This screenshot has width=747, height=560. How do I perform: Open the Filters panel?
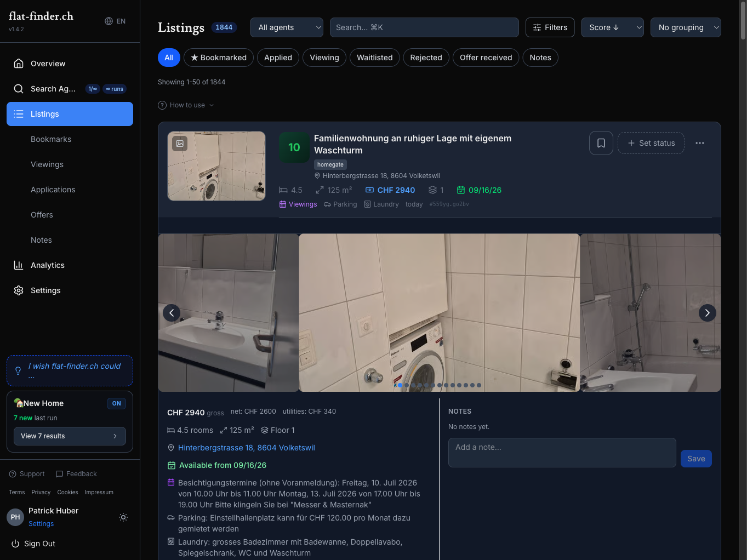pyautogui.click(x=550, y=27)
